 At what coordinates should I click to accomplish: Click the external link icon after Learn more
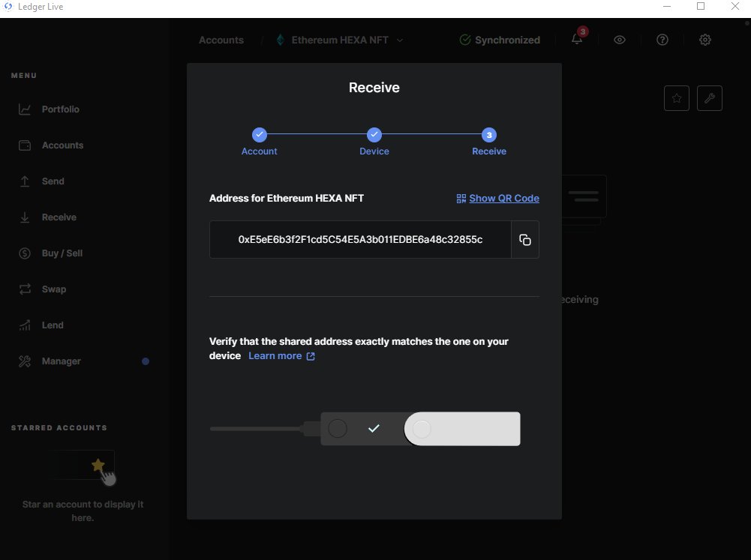(x=311, y=356)
